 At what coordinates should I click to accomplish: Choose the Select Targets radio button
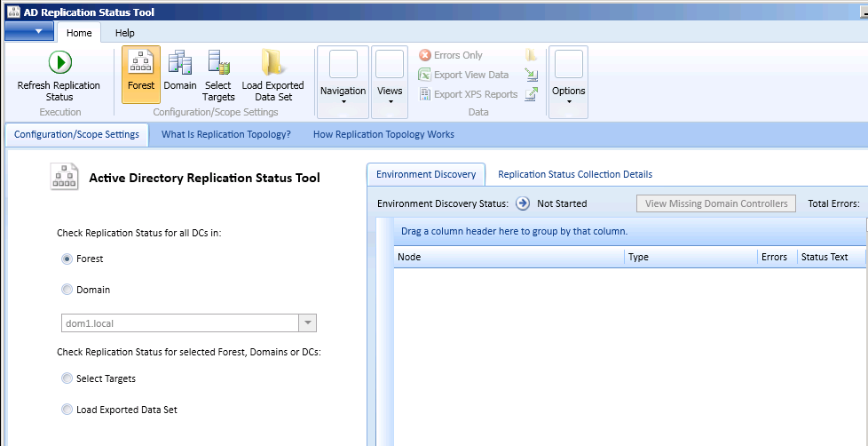(67, 378)
